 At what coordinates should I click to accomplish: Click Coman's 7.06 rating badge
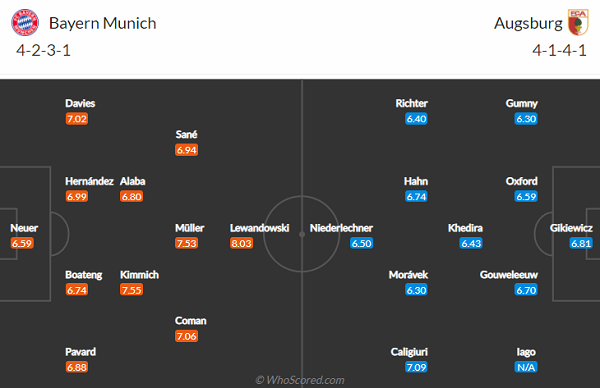coord(186,336)
